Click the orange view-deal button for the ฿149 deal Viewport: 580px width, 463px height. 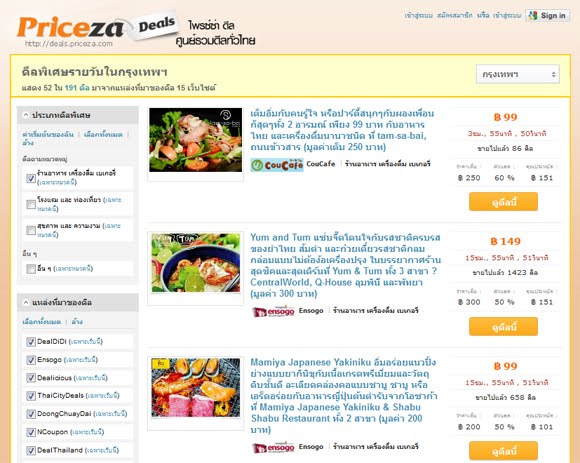(503, 327)
